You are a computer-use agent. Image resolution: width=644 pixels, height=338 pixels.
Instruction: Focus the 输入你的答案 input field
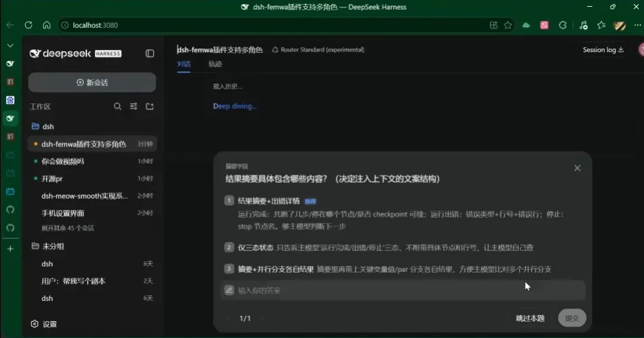tap(403, 290)
